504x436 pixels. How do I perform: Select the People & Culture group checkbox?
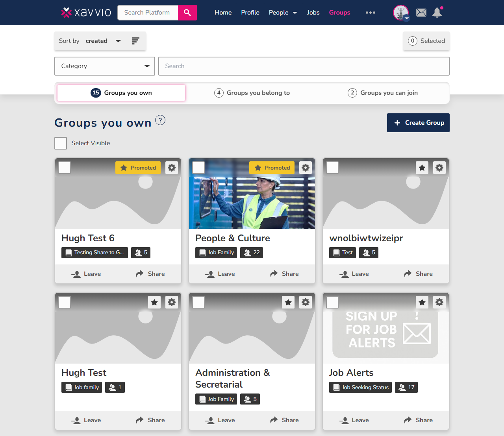[198, 168]
